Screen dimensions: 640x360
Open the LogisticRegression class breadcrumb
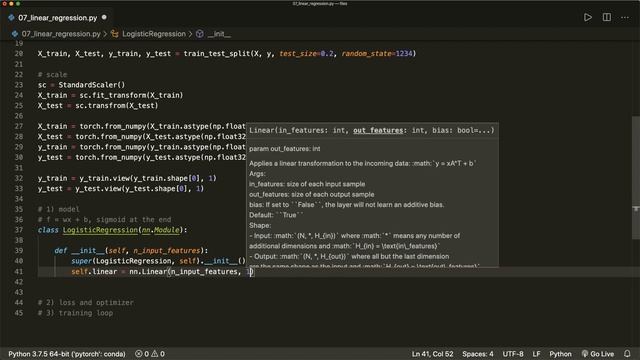(x=154, y=34)
